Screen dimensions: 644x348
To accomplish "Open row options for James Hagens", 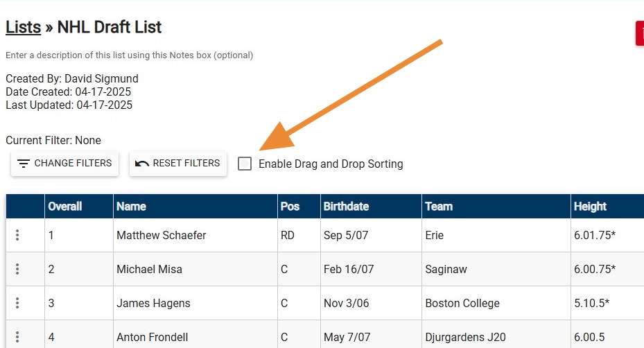I will tap(17, 303).
